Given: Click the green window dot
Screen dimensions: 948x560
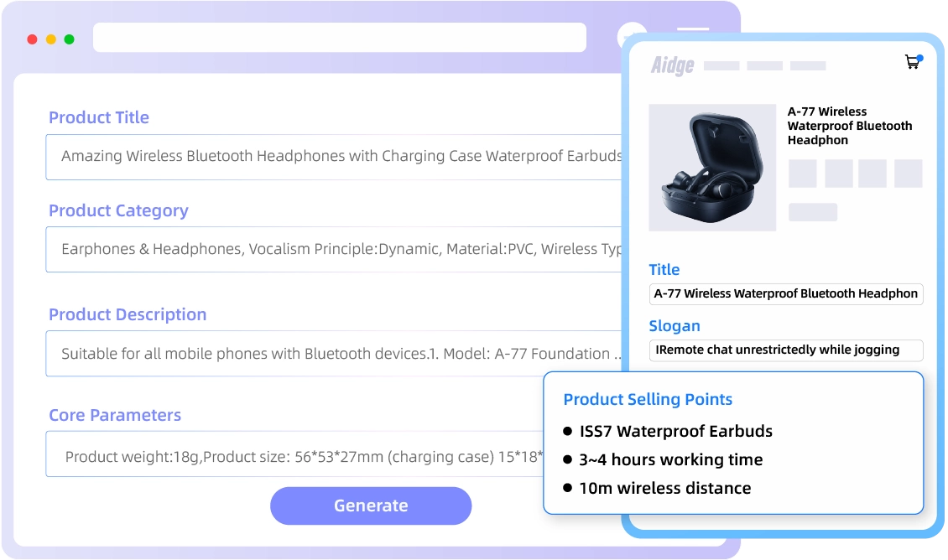Looking at the screenshot, I should pos(70,39).
